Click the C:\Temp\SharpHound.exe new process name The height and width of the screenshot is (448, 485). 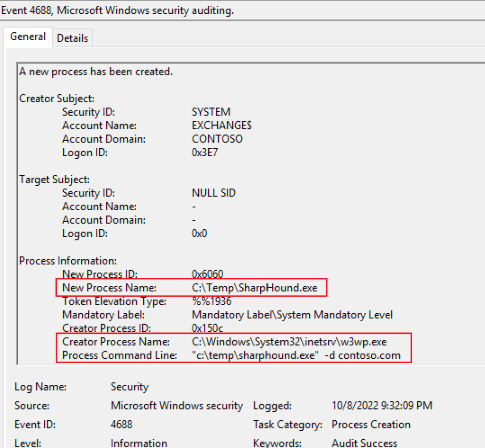pyautogui.click(x=255, y=287)
